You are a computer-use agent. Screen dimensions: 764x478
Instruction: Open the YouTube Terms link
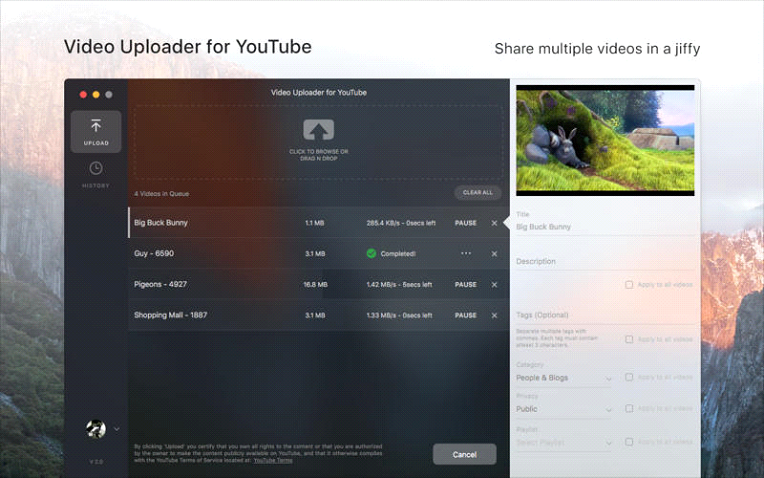point(273,461)
